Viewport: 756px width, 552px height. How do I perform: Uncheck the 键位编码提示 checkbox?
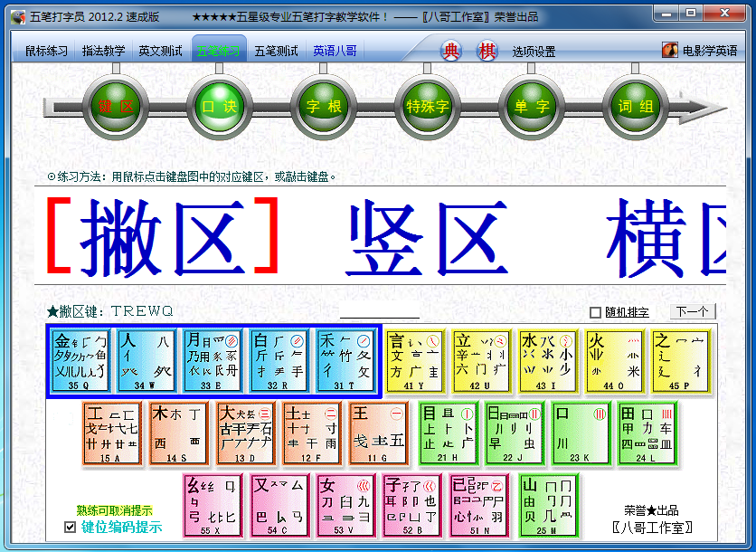click(x=71, y=527)
